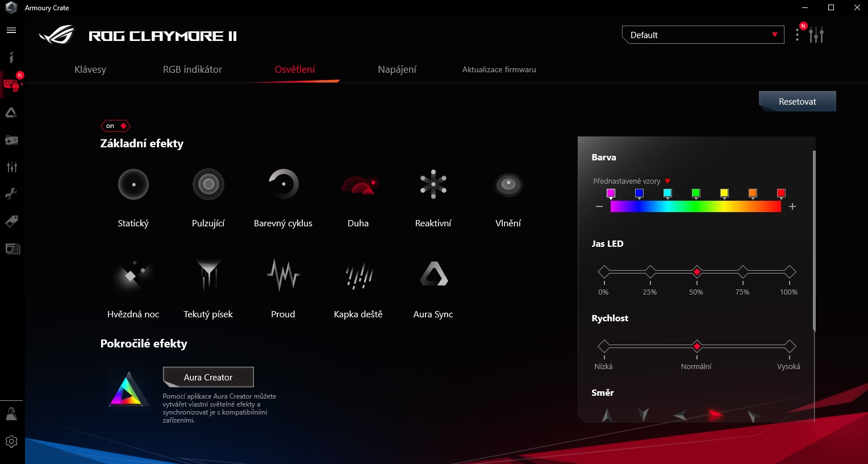
Task: Select the cyan color stop marker
Action: (667, 194)
